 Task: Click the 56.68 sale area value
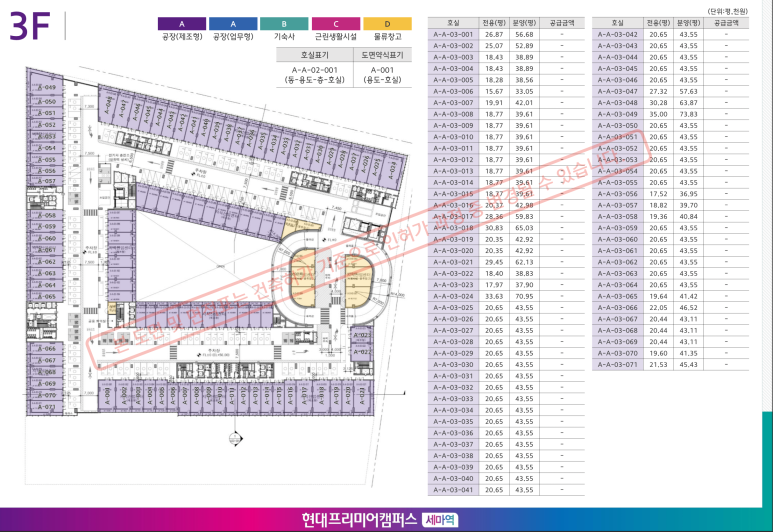pyautogui.click(x=524, y=35)
